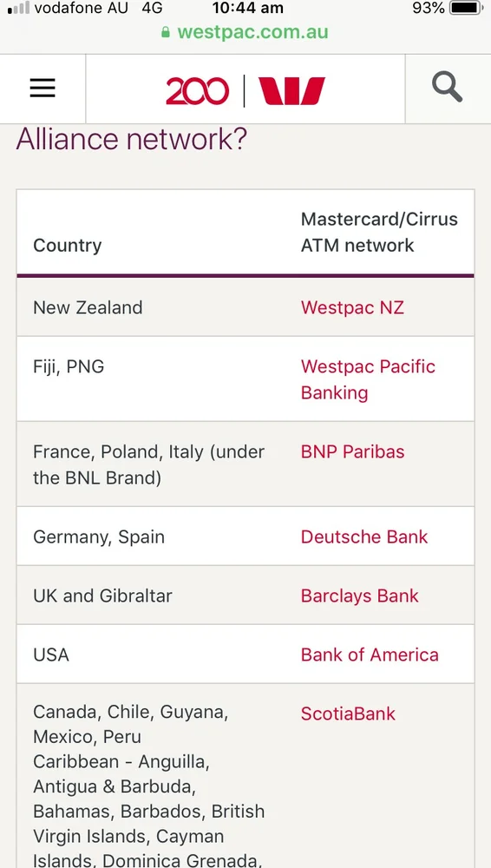This screenshot has width=491, height=868.
Task: Follow the ScotiaBank link
Action: [348, 713]
